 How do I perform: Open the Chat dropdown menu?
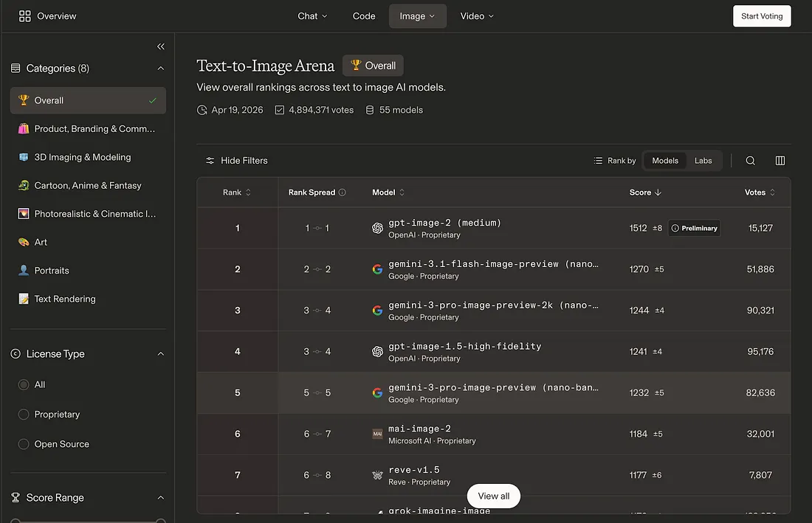coord(312,16)
